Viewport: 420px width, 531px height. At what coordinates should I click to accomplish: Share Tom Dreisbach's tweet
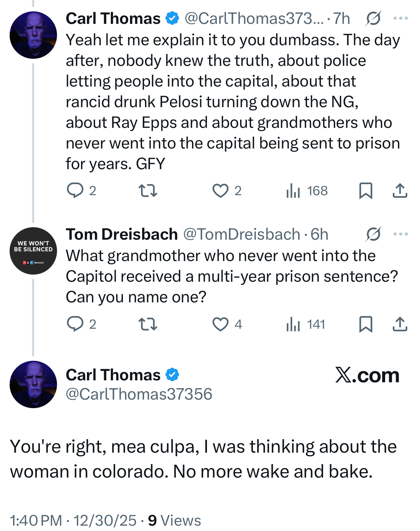[x=400, y=324]
